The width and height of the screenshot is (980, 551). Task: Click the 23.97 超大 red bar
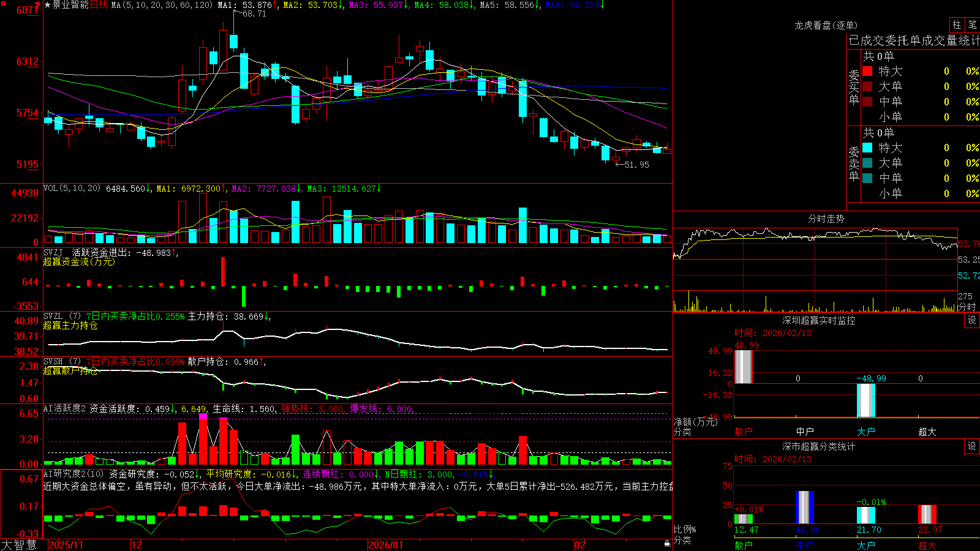tap(927, 514)
